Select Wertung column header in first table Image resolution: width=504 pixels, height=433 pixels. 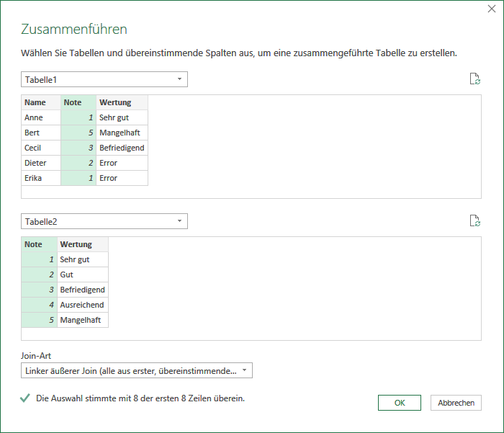tap(122, 102)
